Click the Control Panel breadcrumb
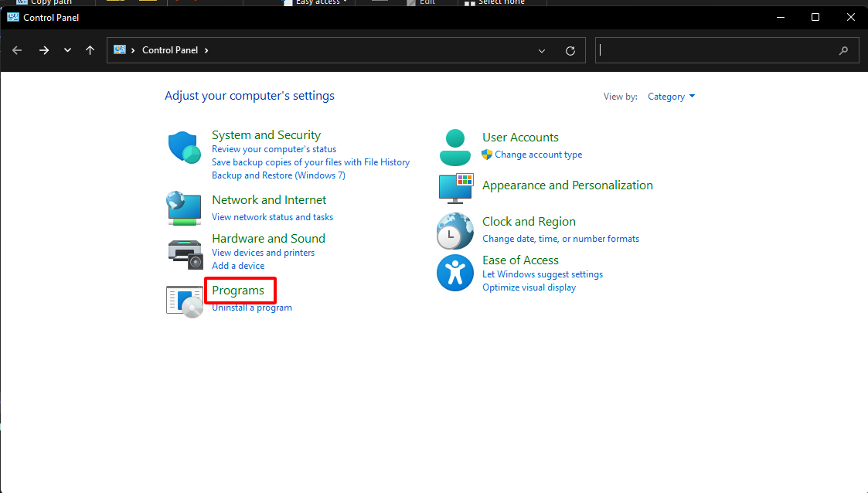Viewport: 868px width, 493px height. (x=170, y=49)
